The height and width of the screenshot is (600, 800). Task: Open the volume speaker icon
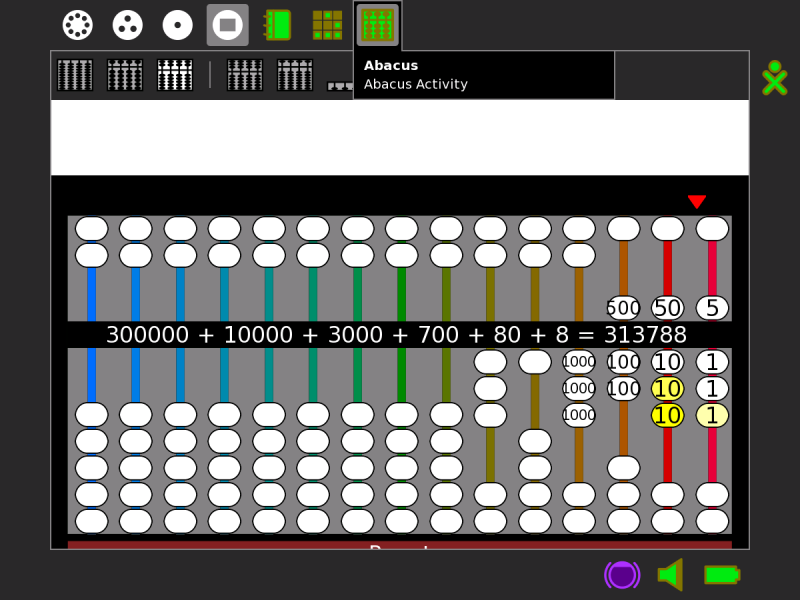pyautogui.click(x=670, y=574)
